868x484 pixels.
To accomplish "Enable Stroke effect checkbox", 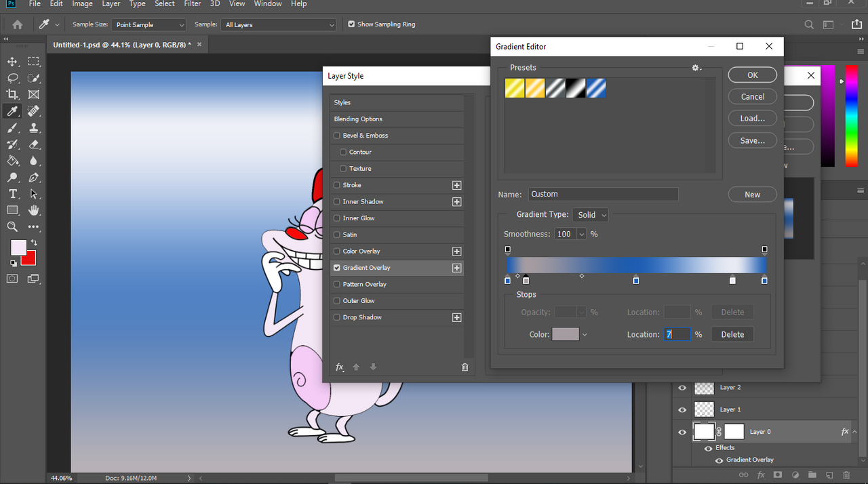I will (337, 185).
